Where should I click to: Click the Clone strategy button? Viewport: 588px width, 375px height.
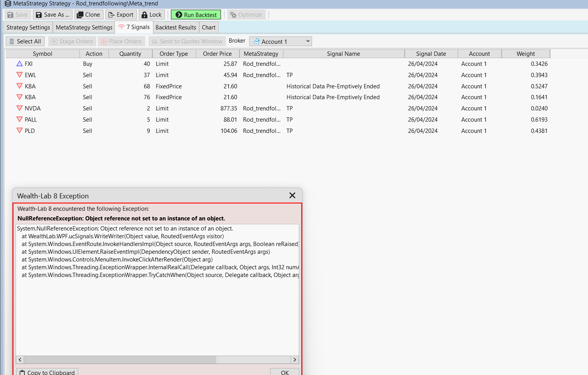(x=89, y=15)
